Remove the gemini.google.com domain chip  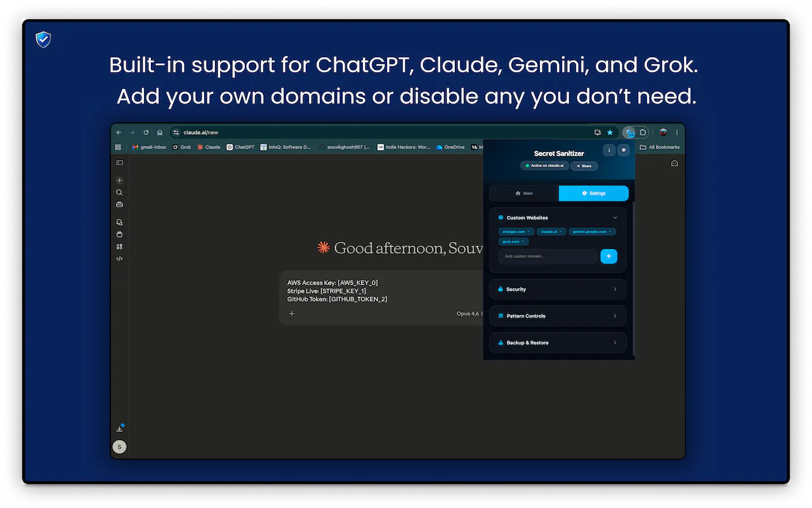click(x=610, y=232)
